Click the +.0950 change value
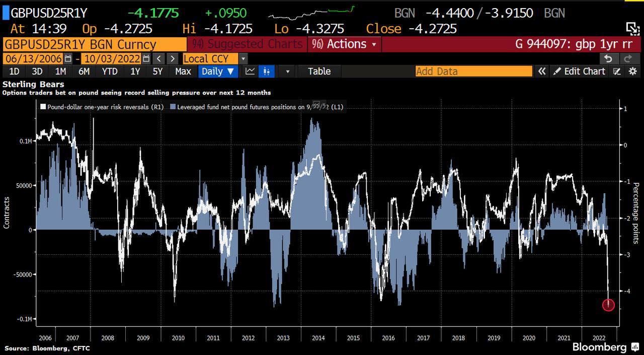Viewport: 644px width, 355px height. [226, 13]
